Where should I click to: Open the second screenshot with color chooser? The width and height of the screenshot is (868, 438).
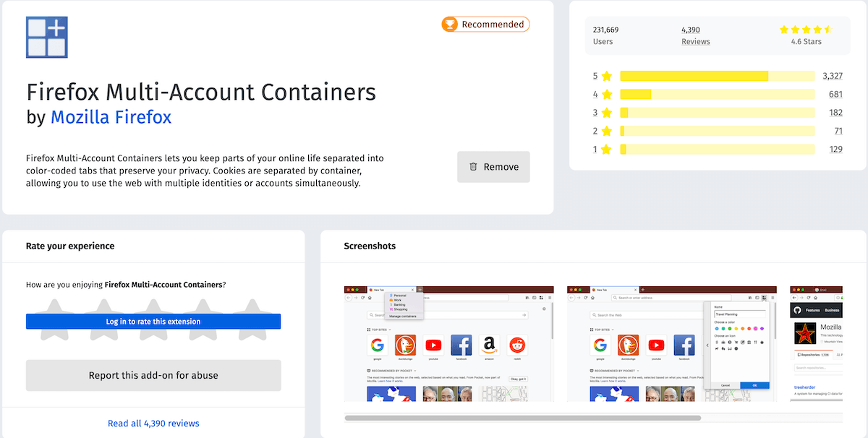(672, 344)
